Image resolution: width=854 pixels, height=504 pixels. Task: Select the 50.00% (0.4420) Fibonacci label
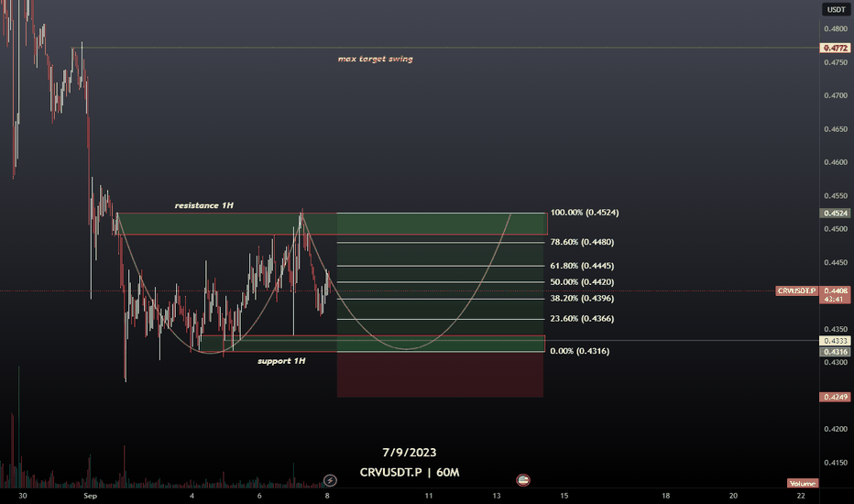[x=582, y=282]
